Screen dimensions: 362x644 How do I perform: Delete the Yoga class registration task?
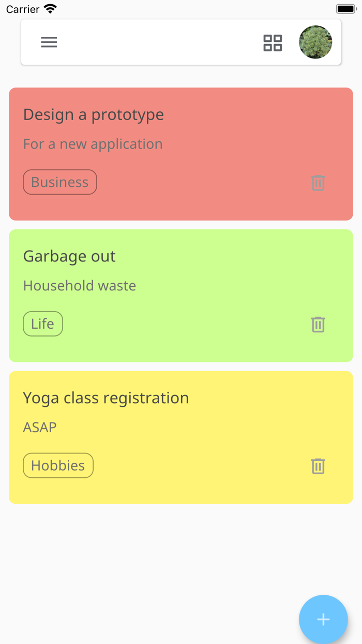pos(318,466)
